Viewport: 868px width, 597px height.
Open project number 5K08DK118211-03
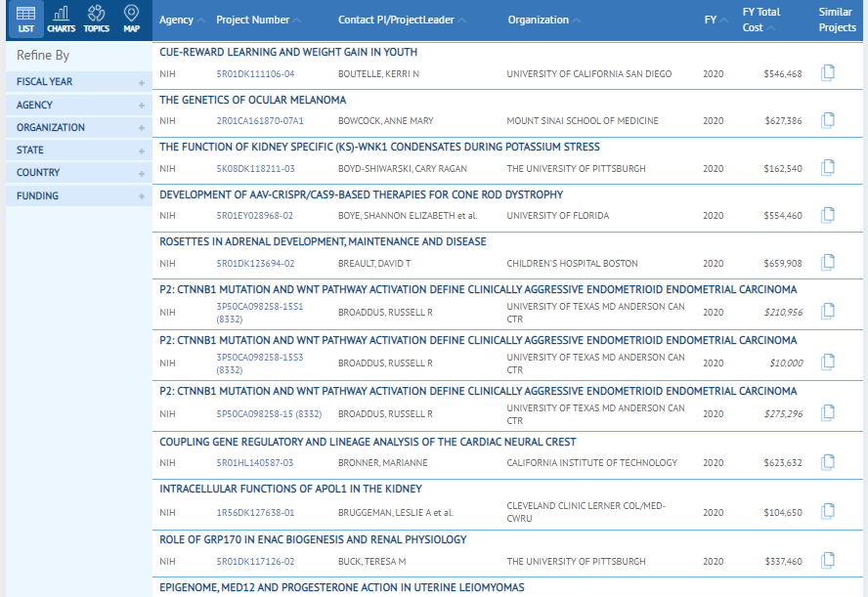click(255, 169)
